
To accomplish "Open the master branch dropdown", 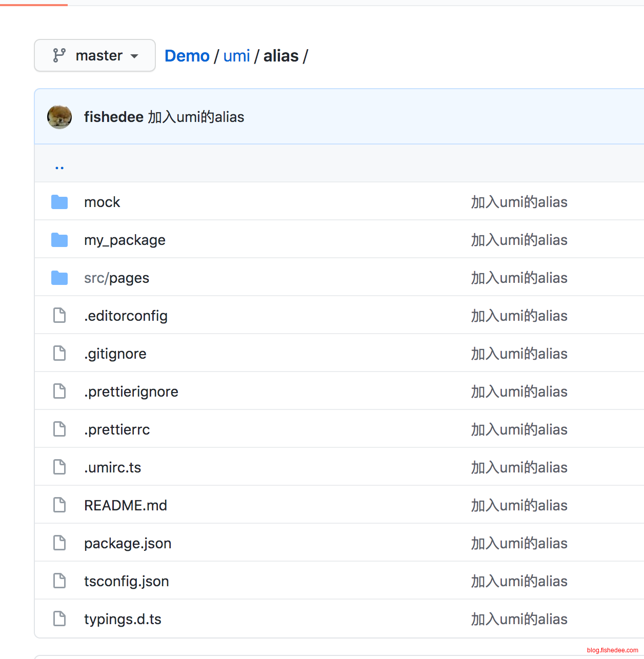I will point(95,55).
